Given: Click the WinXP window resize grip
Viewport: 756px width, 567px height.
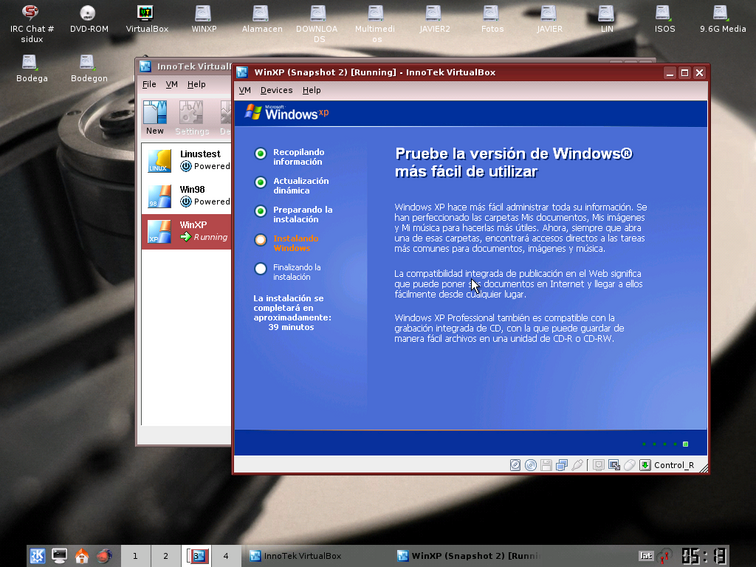Looking at the screenshot, I should point(704,468).
